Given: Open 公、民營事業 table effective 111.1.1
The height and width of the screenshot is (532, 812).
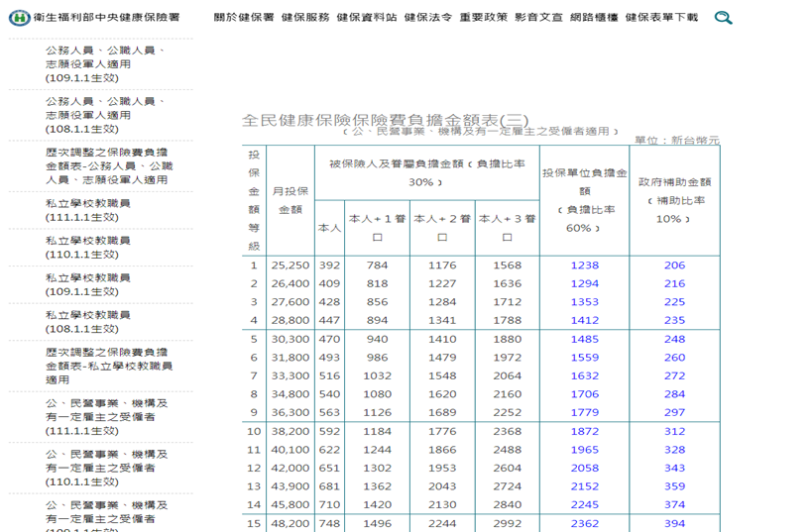Looking at the screenshot, I should coord(106,417).
